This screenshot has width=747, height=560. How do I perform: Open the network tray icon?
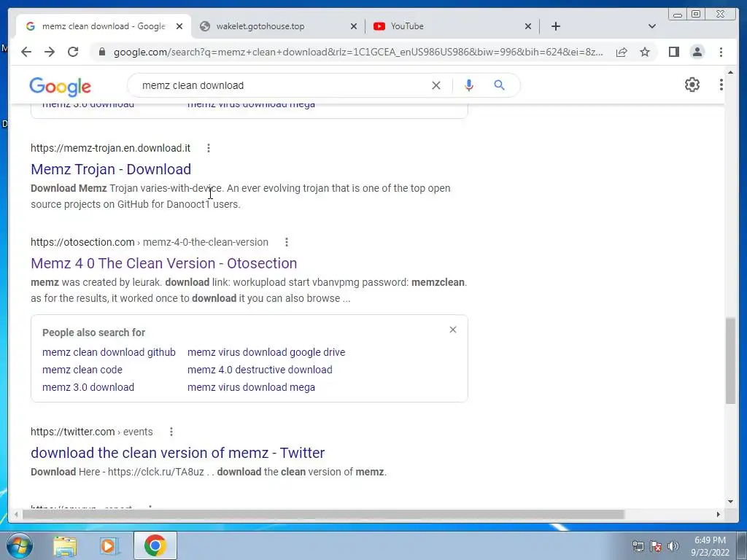[x=638, y=546]
